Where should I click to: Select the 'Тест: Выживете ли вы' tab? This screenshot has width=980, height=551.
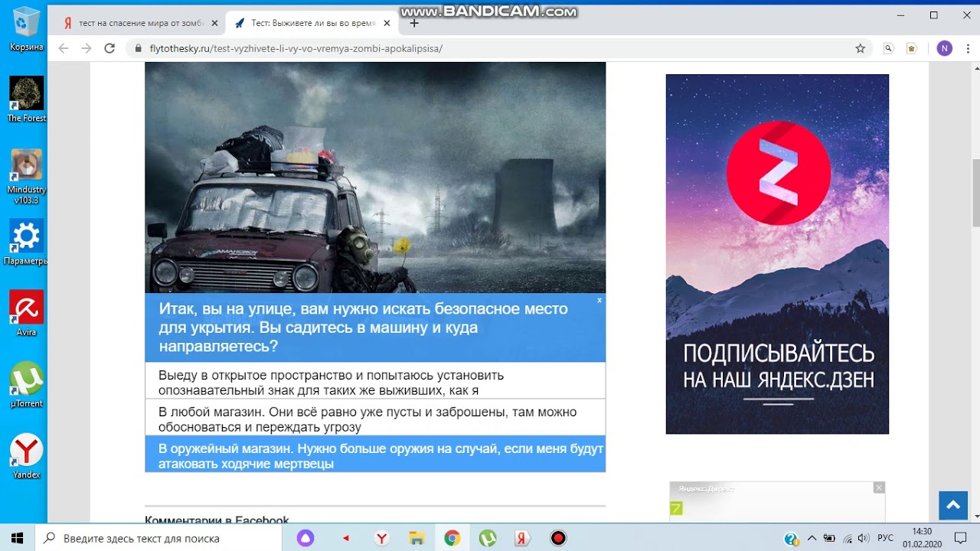312,23
